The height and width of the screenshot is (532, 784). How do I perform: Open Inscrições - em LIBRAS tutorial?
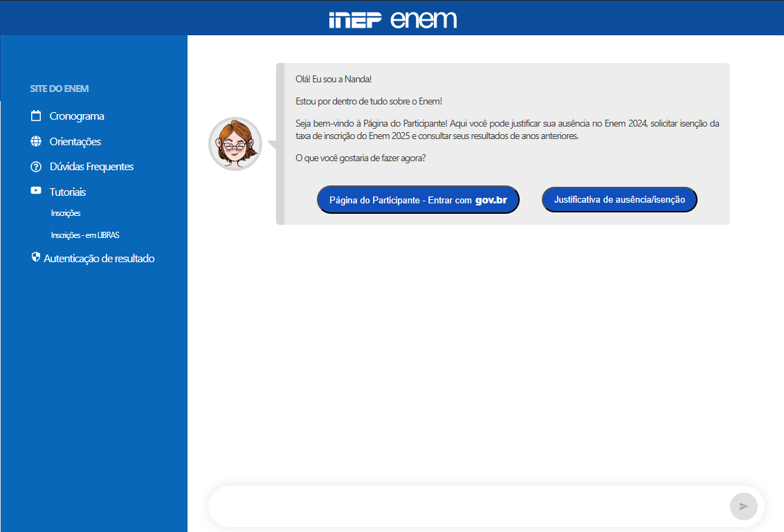[x=85, y=235]
